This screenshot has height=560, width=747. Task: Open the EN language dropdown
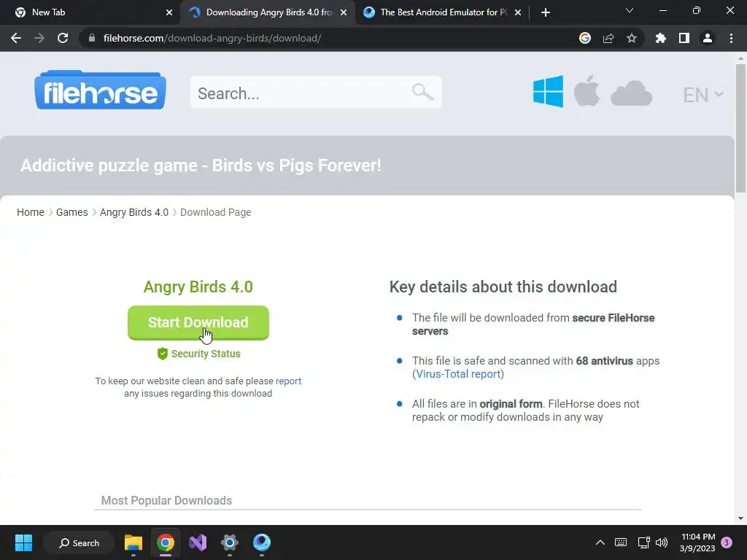point(703,95)
